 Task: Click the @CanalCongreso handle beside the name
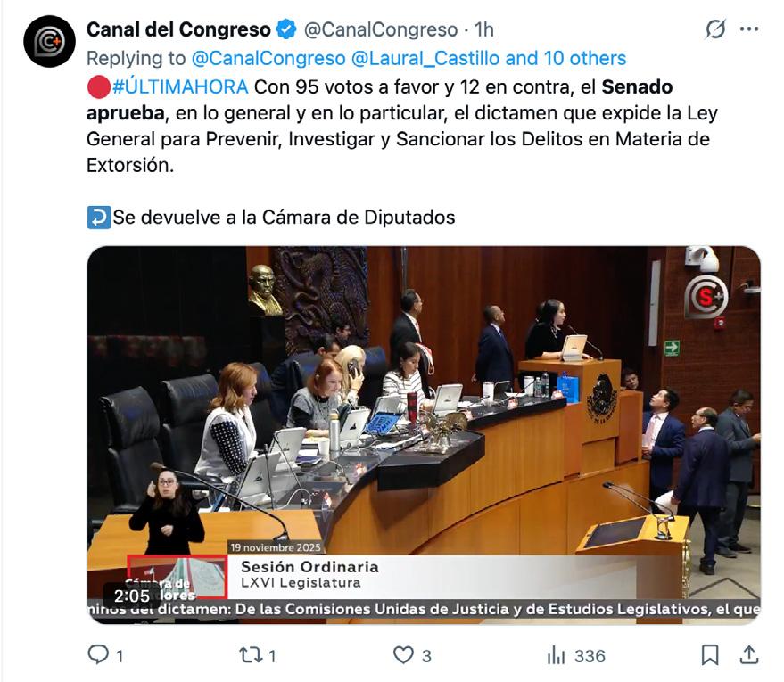[x=381, y=29]
